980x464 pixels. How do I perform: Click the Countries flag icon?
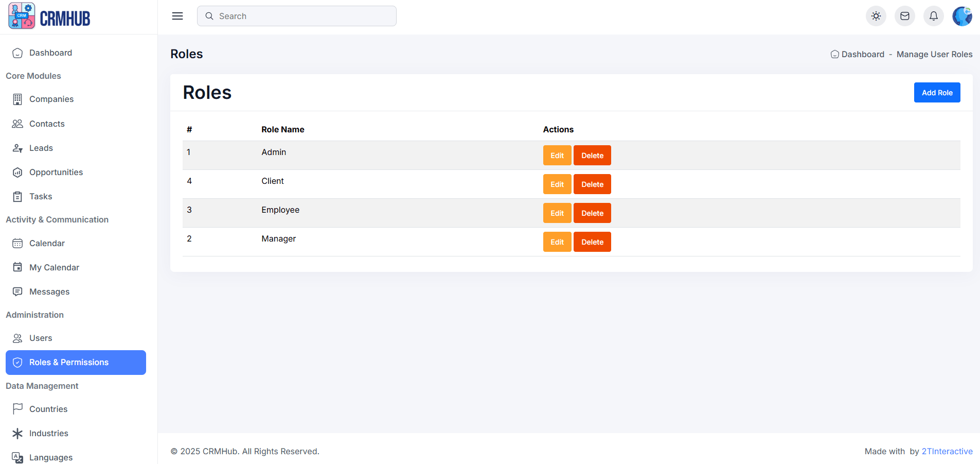click(17, 409)
